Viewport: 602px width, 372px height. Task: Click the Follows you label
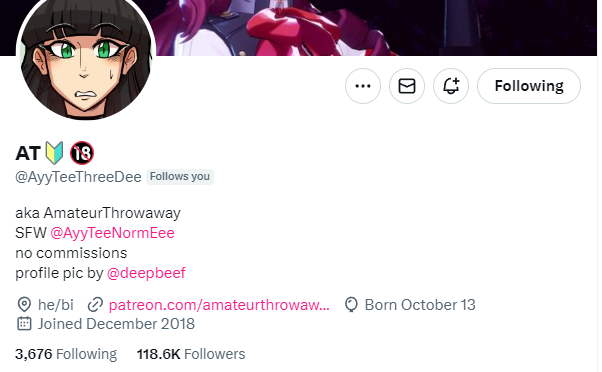[180, 177]
